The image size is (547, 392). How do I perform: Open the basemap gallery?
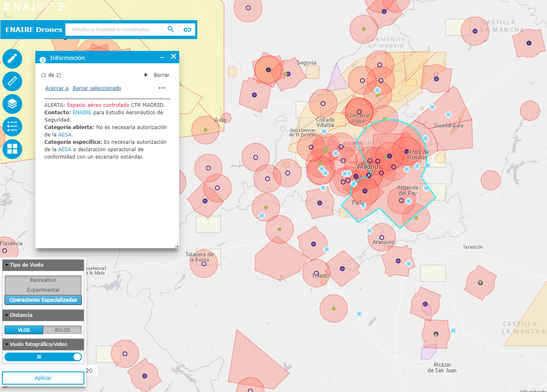pos(12,149)
